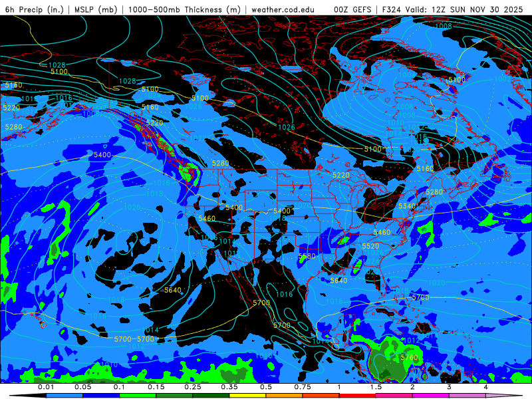Click the dark blue 0.05 legend swatch
The image size is (532, 399).
click(x=101, y=396)
